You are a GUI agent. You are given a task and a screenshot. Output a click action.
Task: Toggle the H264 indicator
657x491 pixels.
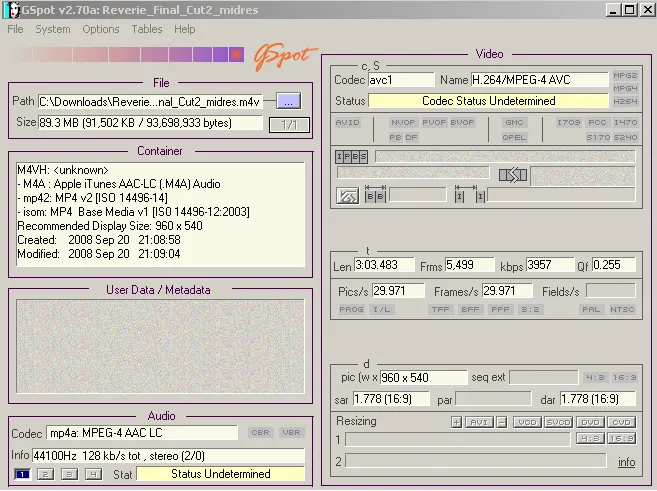pos(624,101)
